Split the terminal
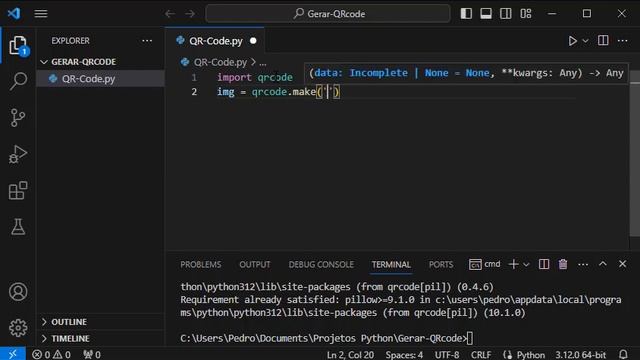Screen dimensions: 640x360 (544, 264)
